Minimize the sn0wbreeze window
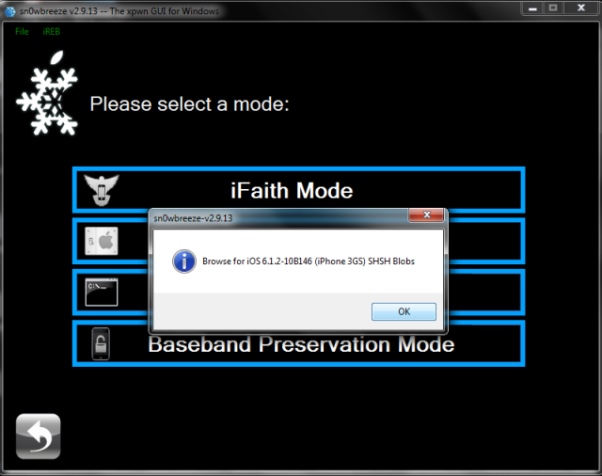Screen dimensions: 602x476 pyautogui.click(x=533, y=8)
